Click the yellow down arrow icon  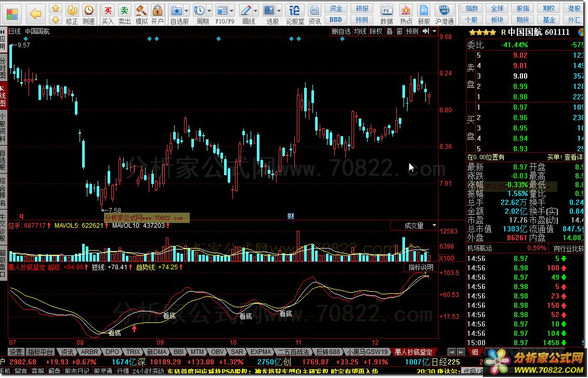coord(56,20)
